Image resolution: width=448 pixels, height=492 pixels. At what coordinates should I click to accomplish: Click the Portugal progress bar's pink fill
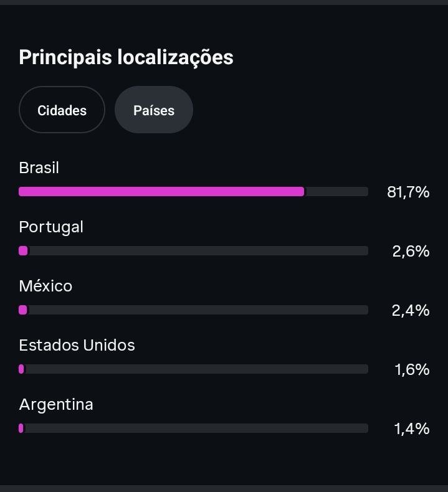23,251
